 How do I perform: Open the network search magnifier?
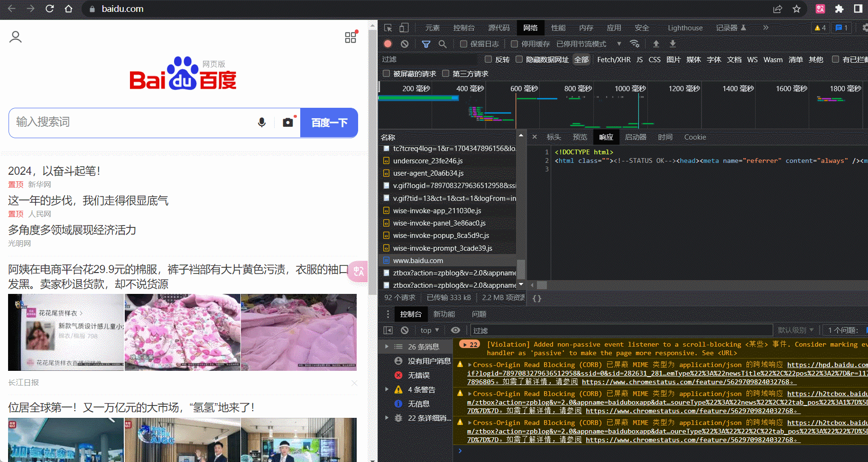click(x=443, y=44)
